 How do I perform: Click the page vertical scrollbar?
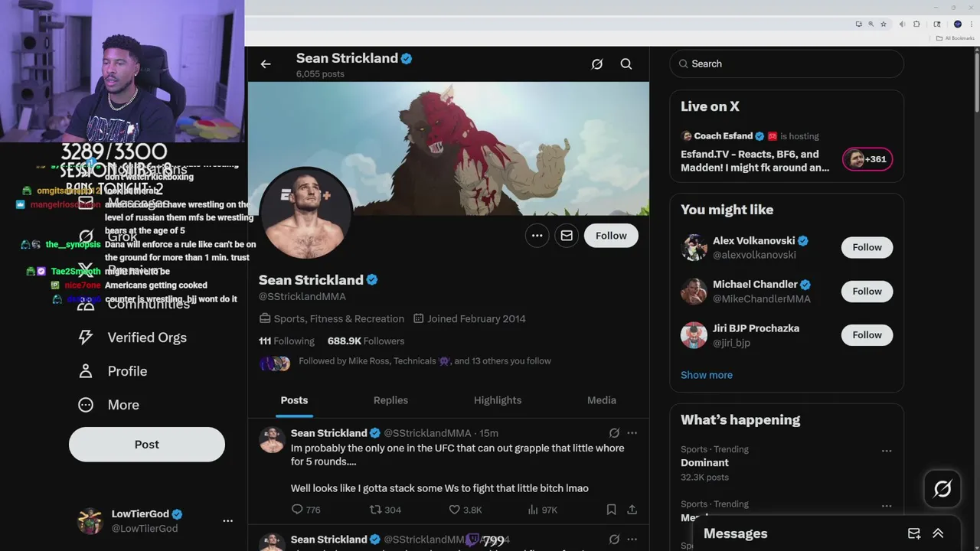point(975,80)
